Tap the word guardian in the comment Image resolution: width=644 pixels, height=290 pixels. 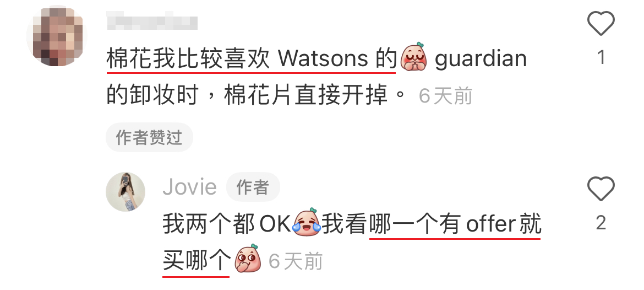tap(481, 59)
